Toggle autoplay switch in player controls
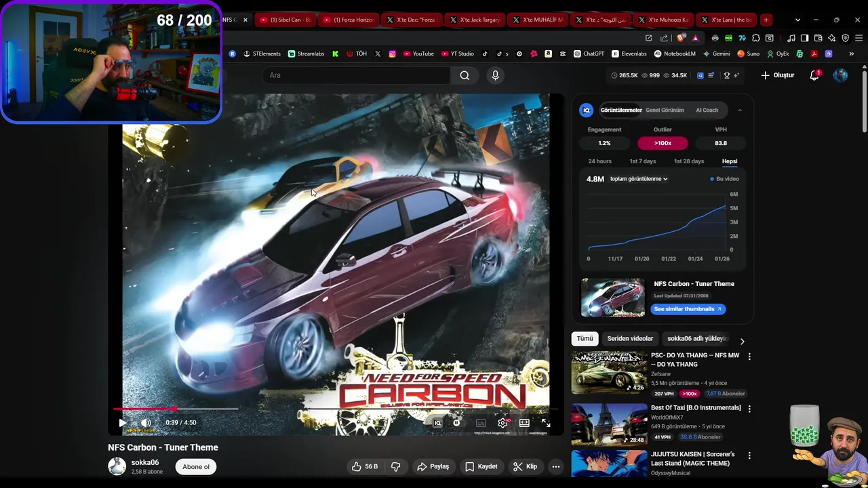This screenshot has width=868, height=488. click(x=456, y=422)
